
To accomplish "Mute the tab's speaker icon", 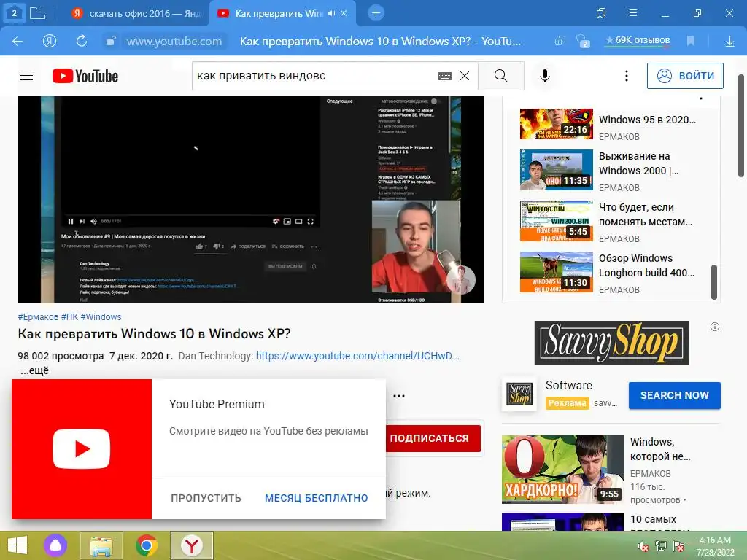I will point(332,13).
